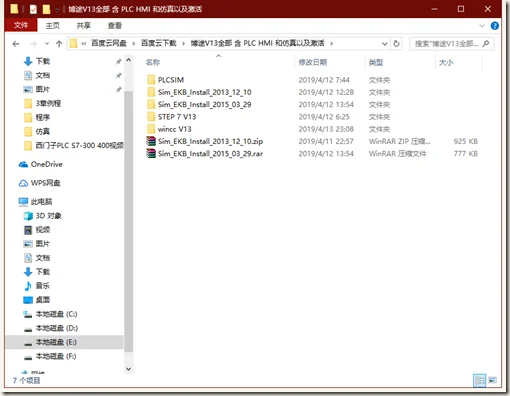The height and width of the screenshot is (396, 510).
Task: Expand breadcrumb arrow after 博途V13全部 folder
Action: pyautogui.click(x=331, y=44)
